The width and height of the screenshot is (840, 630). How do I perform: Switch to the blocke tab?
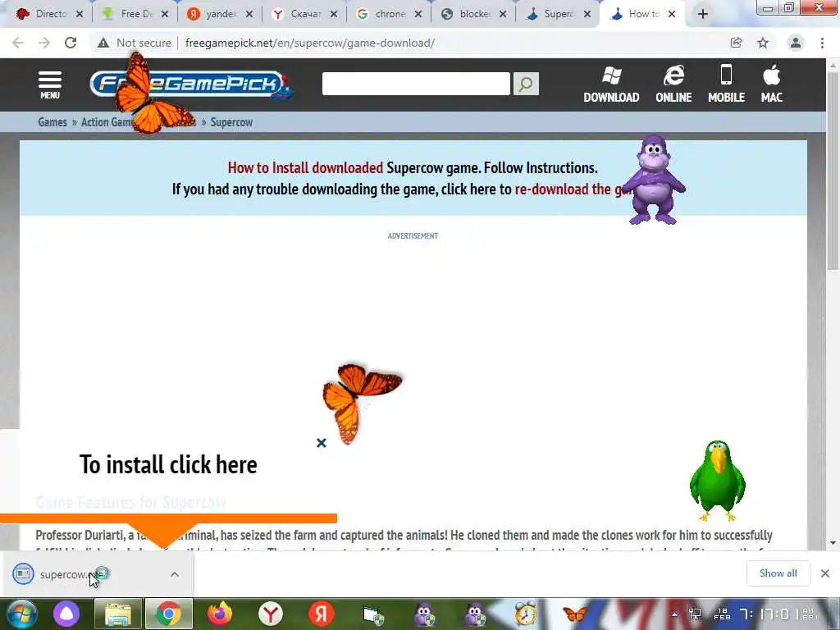[x=474, y=14]
